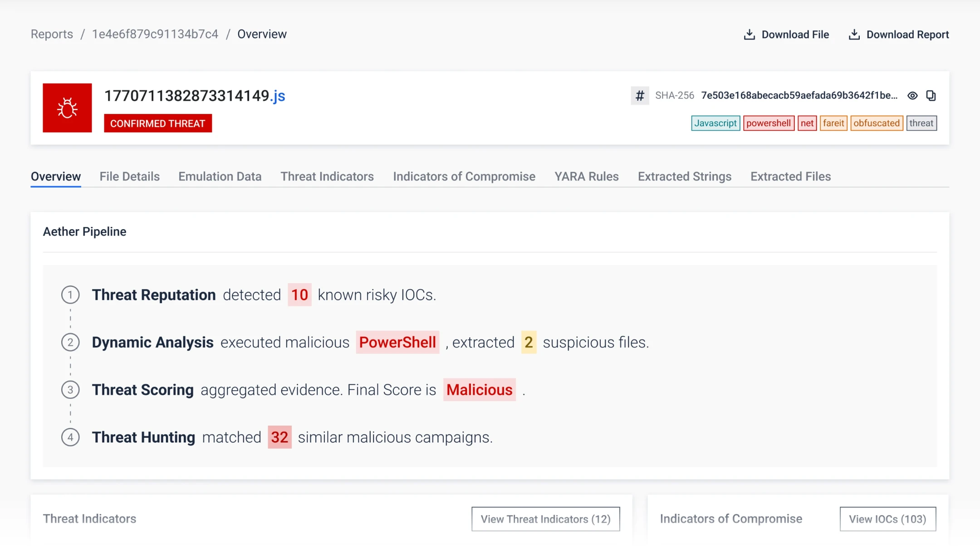Click the Reports breadcrumb link
This screenshot has height=550, width=980.
pyautogui.click(x=52, y=34)
